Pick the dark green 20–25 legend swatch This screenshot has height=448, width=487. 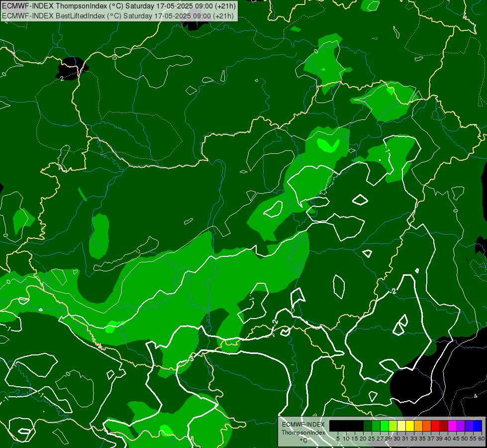368,426
